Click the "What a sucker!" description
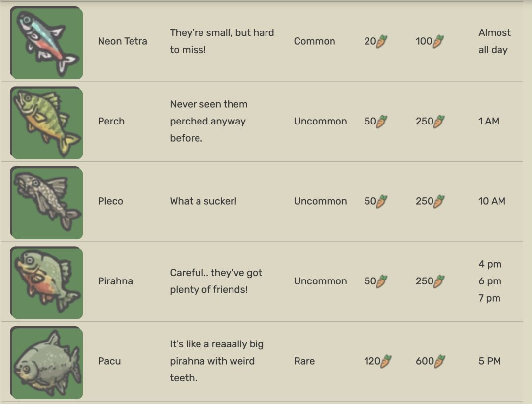The height and width of the screenshot is (404, 532). (x=203, y=201)
